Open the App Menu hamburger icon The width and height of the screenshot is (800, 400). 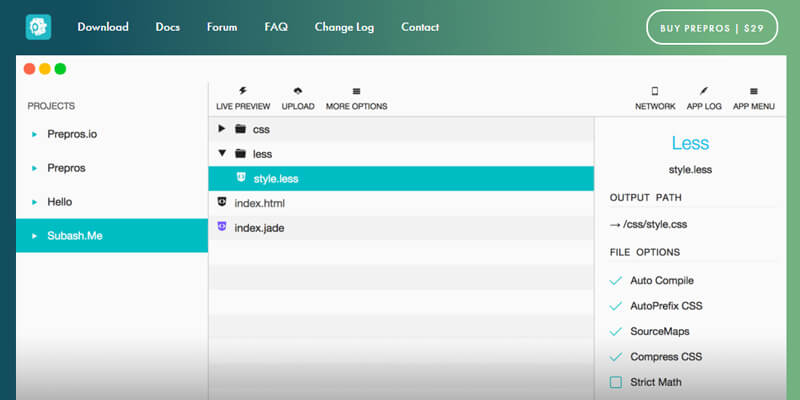point(754,91)
